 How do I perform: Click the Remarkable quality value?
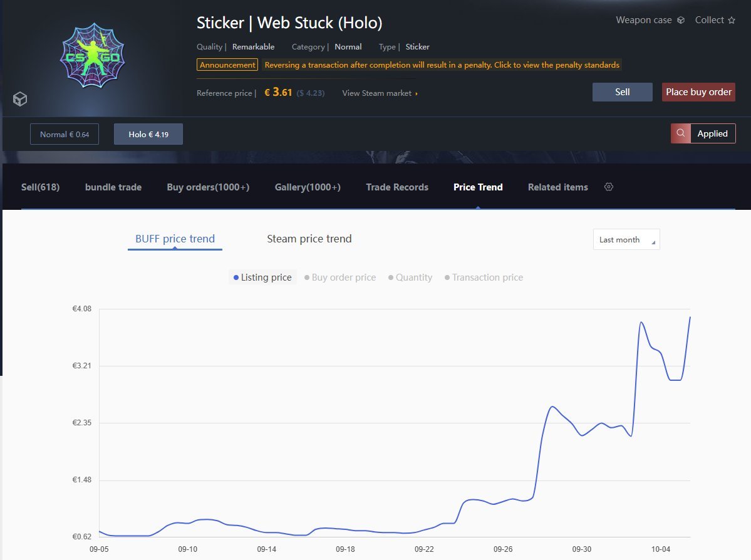pos(254,46)
